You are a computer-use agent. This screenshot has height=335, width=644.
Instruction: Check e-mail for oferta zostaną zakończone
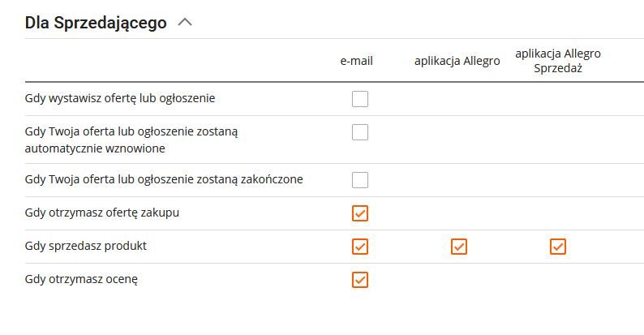360,180
